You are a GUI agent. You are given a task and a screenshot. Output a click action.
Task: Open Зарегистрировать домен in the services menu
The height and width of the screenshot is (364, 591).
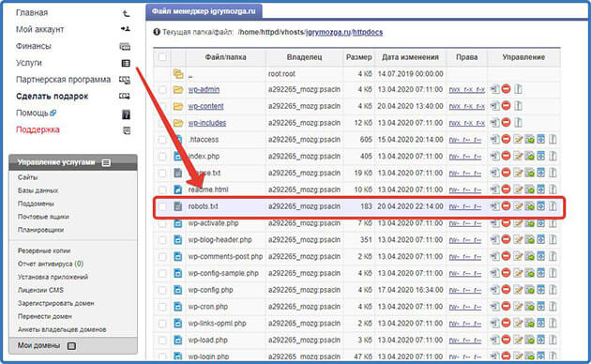click(x=55, y=303)
